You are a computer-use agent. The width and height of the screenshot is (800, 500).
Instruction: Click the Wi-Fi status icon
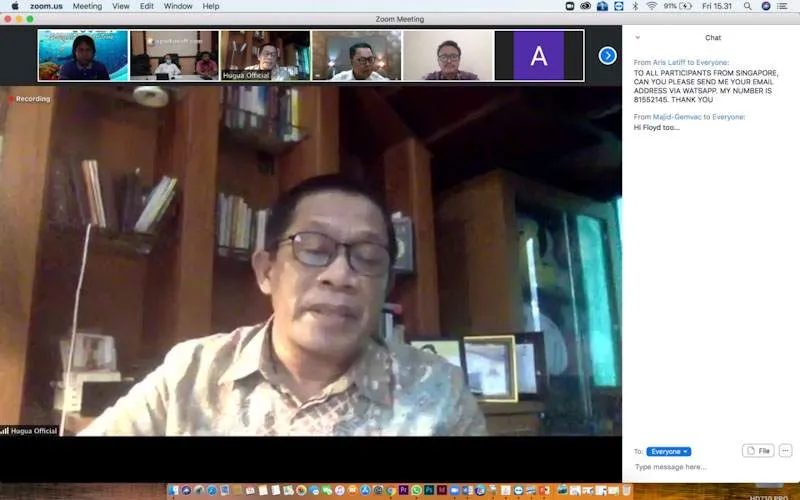point(651,6)
